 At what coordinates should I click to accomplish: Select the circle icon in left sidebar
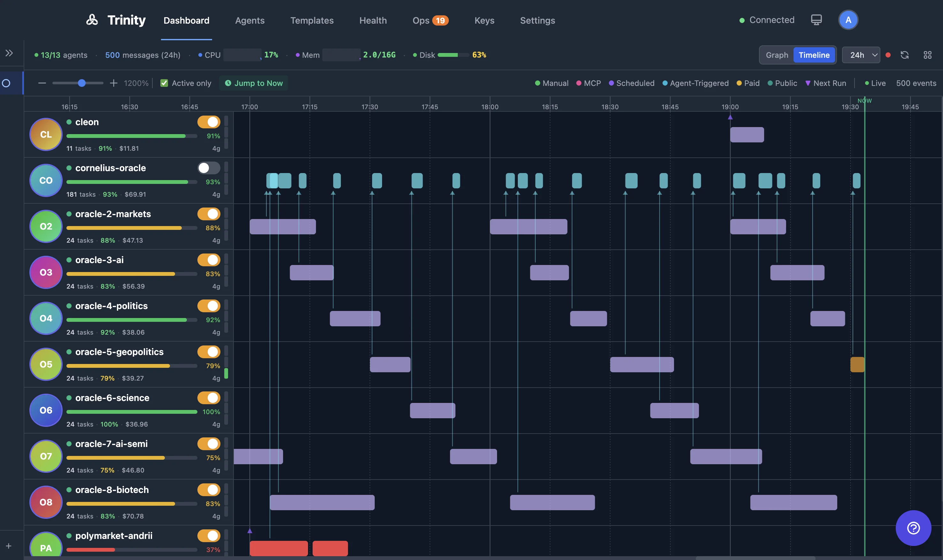[x=6, y=83]
